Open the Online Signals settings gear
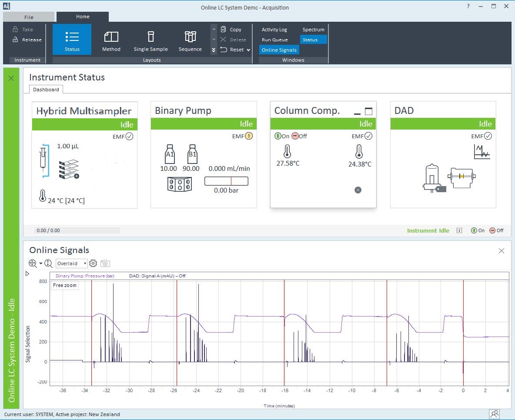 93,263
